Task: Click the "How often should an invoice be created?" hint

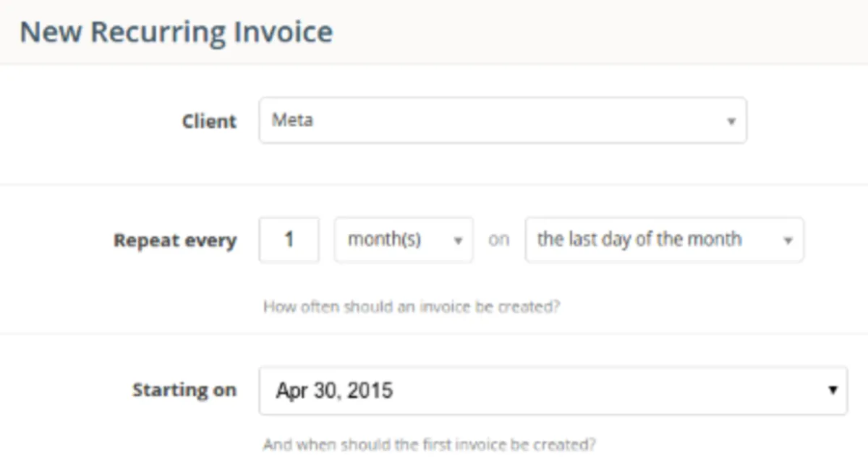Action: pyautogui.click(x=412, y=306)
